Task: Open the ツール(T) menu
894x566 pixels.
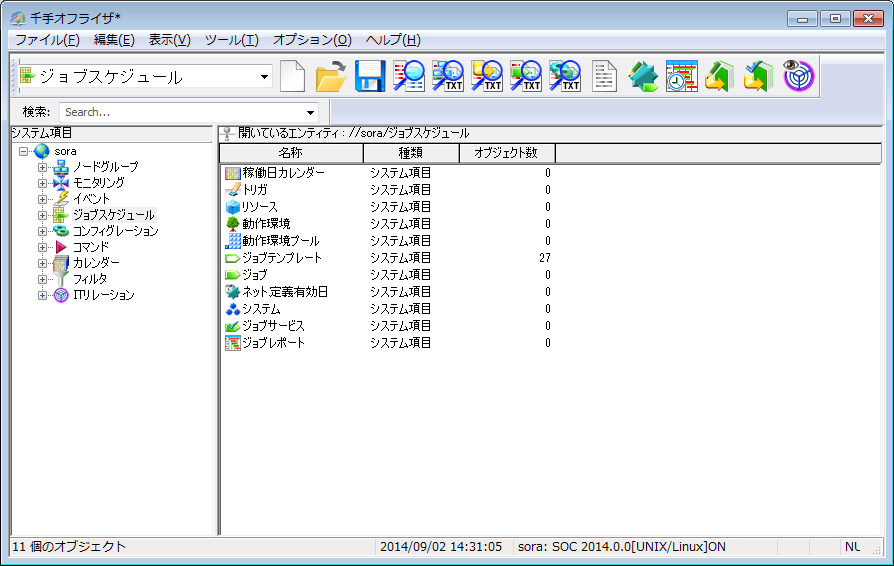Action: [x=231, y=40]
